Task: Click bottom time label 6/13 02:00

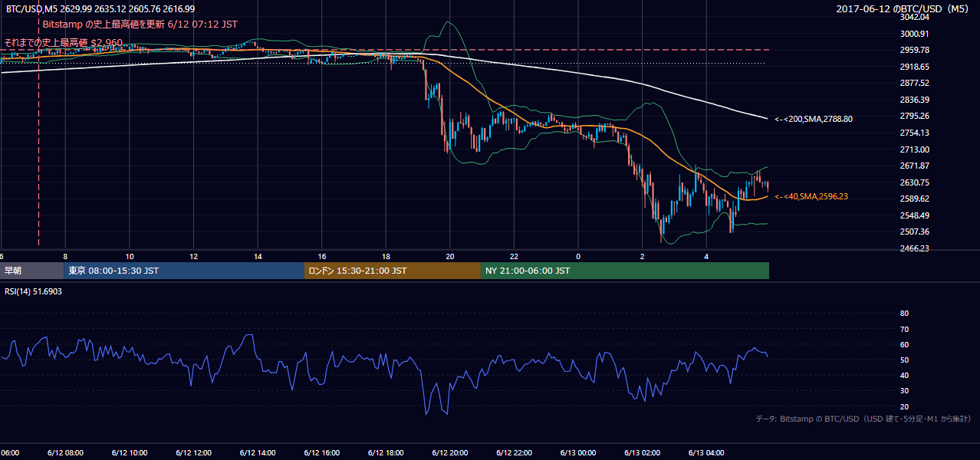Action: pos(643,452)
